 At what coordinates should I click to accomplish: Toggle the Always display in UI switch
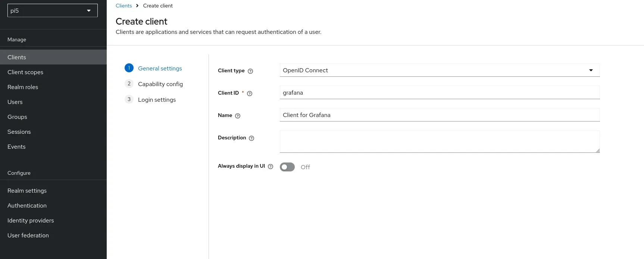pos(287,167)
